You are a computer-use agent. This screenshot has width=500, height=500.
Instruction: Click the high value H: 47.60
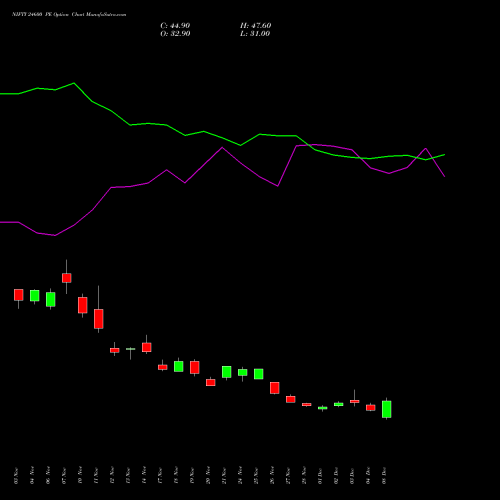tap(255, 26)
